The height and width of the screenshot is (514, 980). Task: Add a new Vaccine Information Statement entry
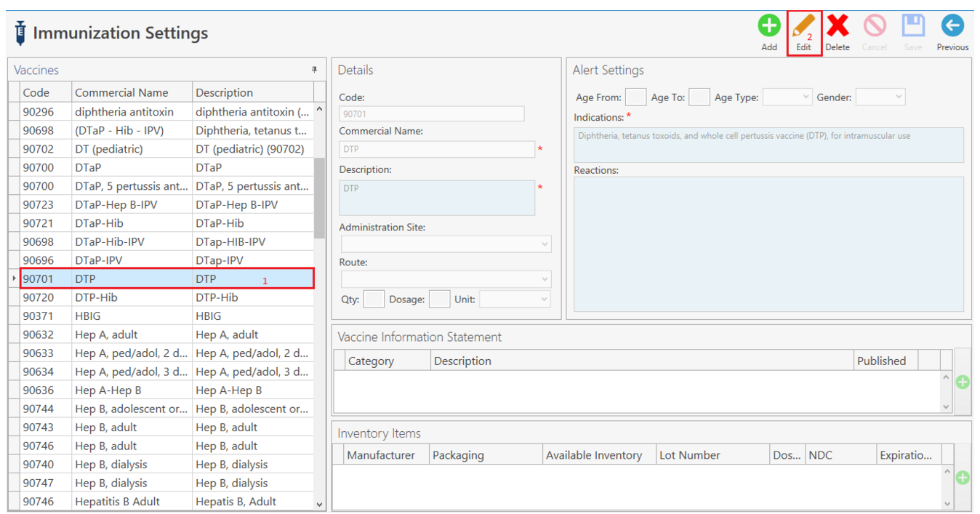(x=963, y=381)
